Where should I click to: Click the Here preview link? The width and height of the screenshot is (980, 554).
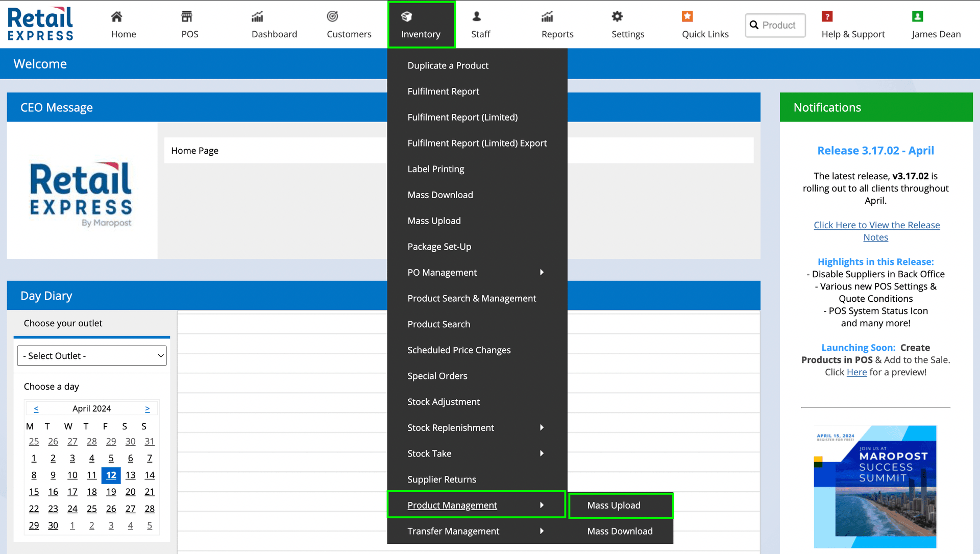(856, 372)
